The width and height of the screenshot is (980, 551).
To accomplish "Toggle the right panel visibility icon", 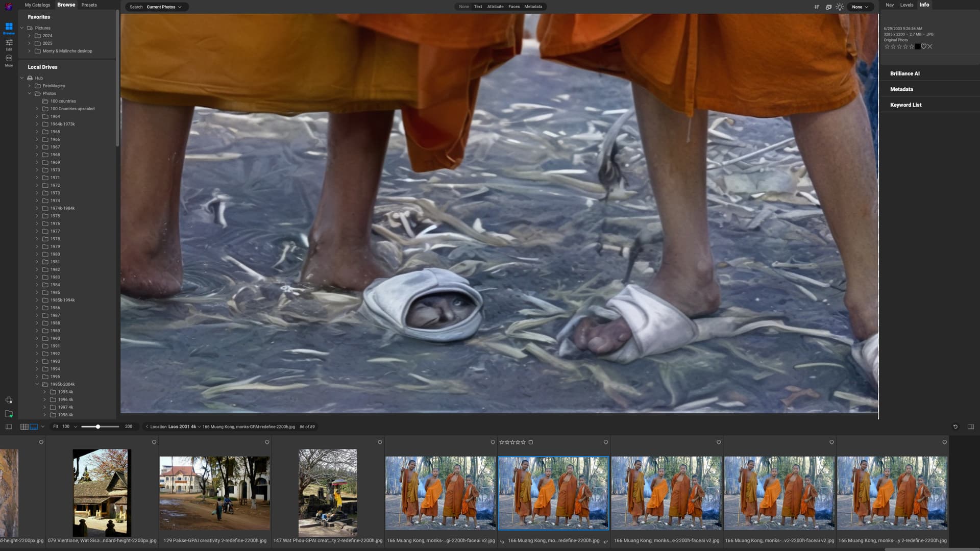I will (970, 427).
